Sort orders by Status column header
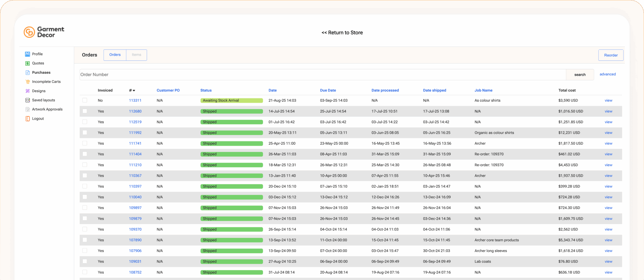Screen dimensions: 644x280 click(x=206, y=90)
